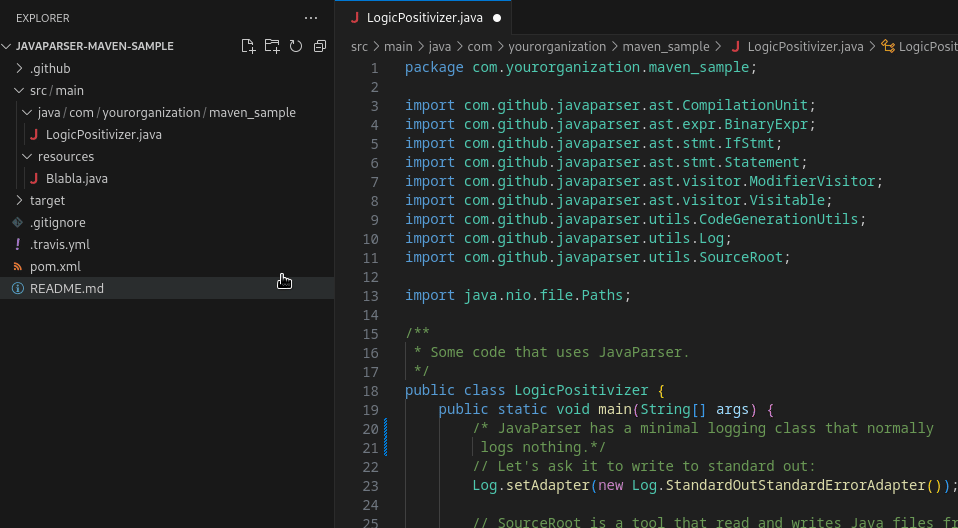
Task: Click the Java icon beside Blabla.java
Action: pyautogui.click(x=35, y=179)
